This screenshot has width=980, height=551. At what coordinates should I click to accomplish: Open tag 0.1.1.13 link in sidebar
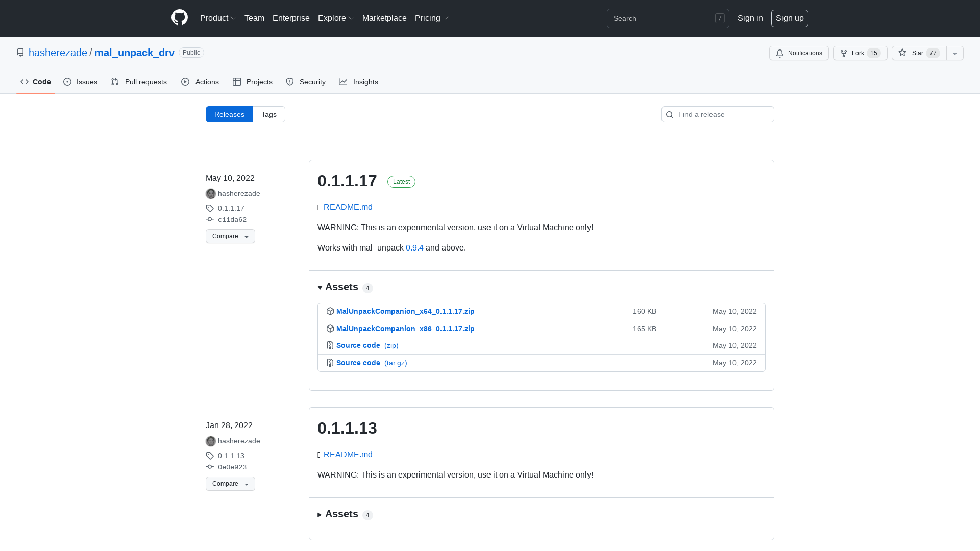tap(231, 456)
